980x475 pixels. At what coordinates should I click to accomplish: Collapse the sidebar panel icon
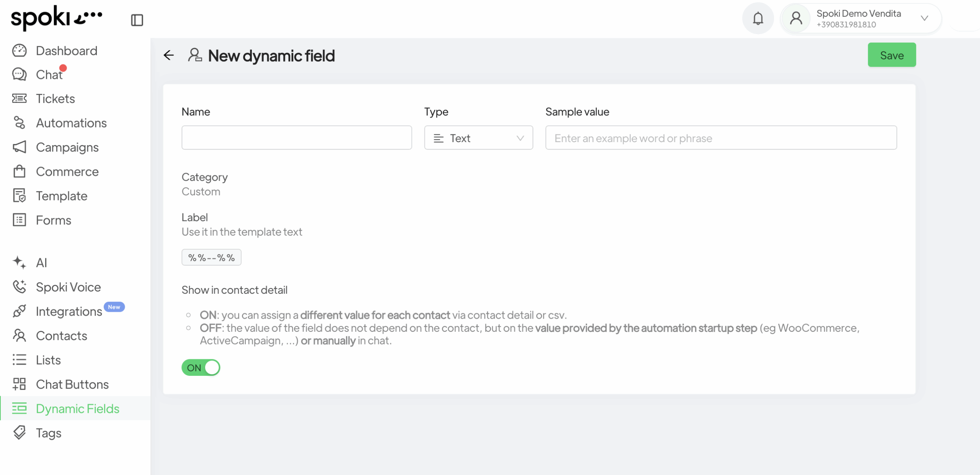[x=137, y=20]
